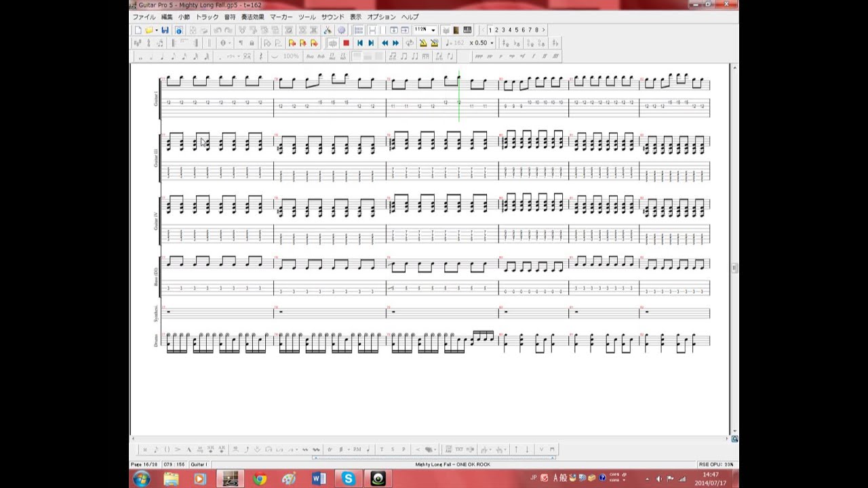Set dynamic to fff

click(x=555, y=56)
